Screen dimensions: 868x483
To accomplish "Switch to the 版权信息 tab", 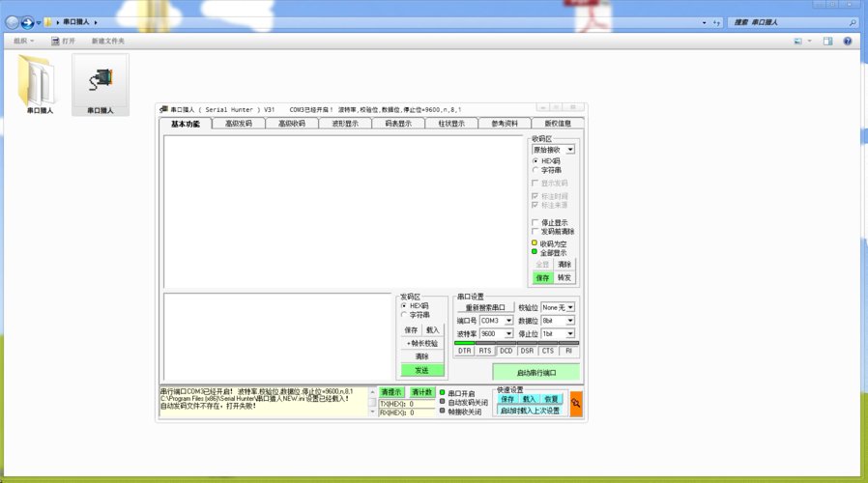I will coord(558,124).
